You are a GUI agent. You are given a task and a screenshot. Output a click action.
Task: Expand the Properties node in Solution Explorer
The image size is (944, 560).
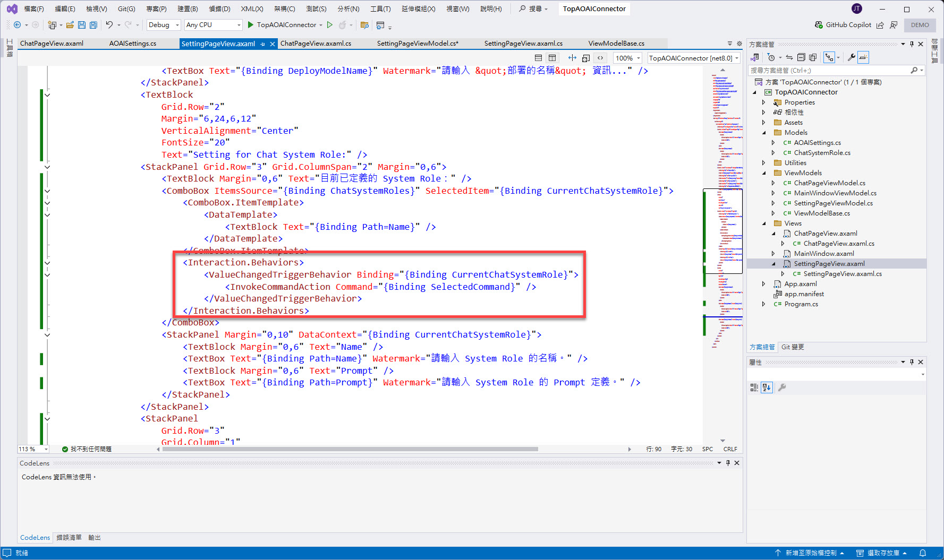764,102
